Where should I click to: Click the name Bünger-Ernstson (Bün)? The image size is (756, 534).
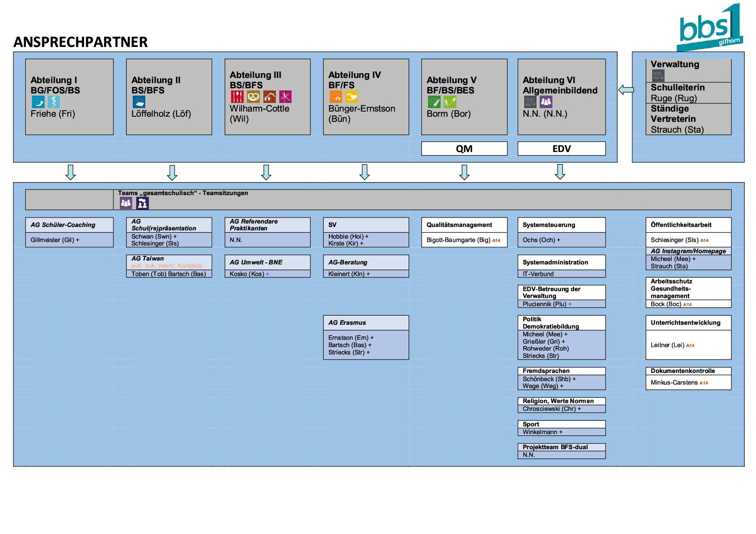point(362,114)
